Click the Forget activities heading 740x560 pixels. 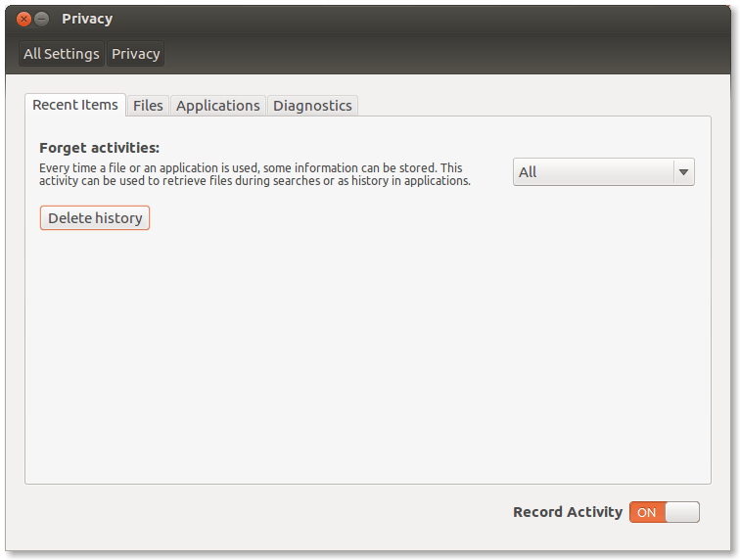point(99,148)
